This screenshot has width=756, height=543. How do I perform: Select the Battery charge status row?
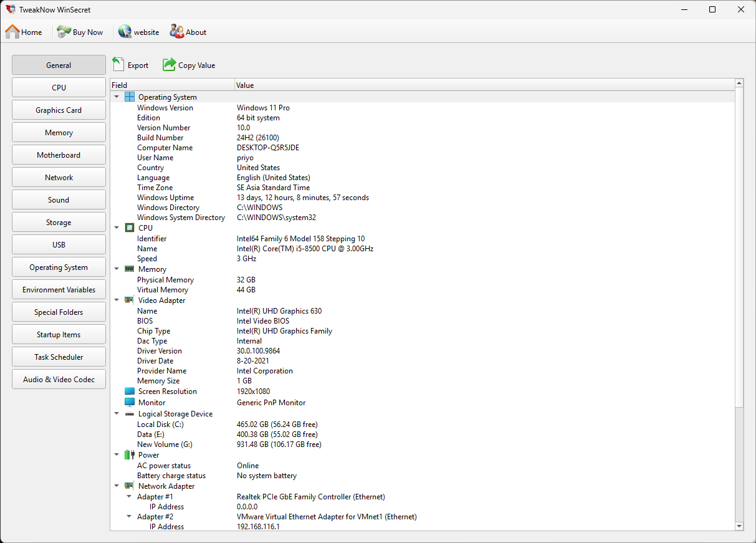click(x=423, y=476)
